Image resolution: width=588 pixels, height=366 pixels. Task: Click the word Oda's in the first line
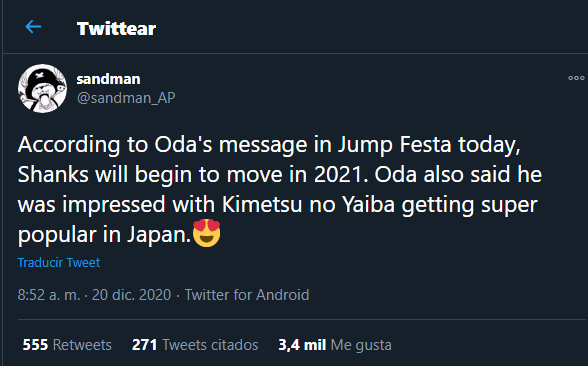click(183, 145)
